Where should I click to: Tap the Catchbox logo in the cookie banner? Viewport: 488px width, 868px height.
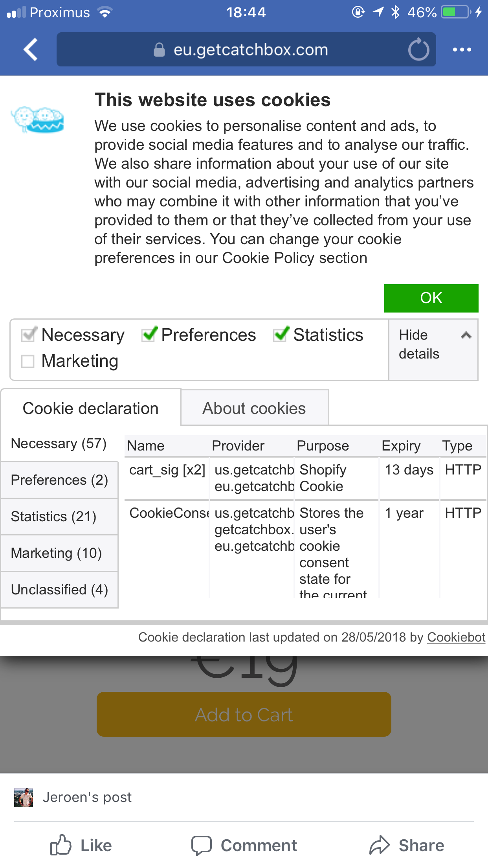click(38, 119)
